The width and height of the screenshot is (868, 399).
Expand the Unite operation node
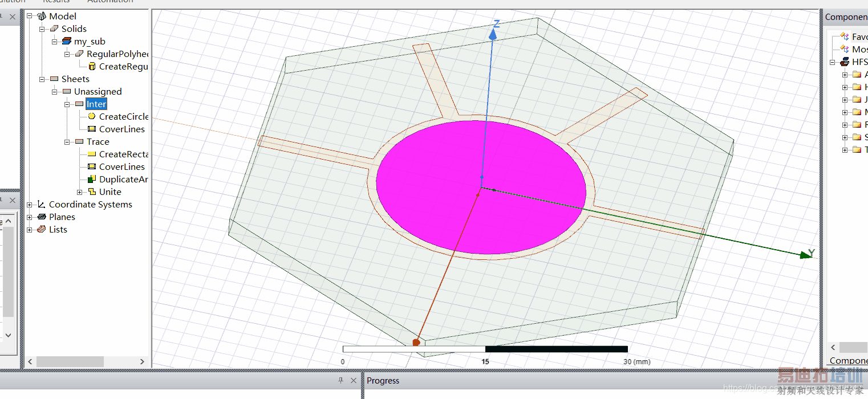(x=80, y=192)
